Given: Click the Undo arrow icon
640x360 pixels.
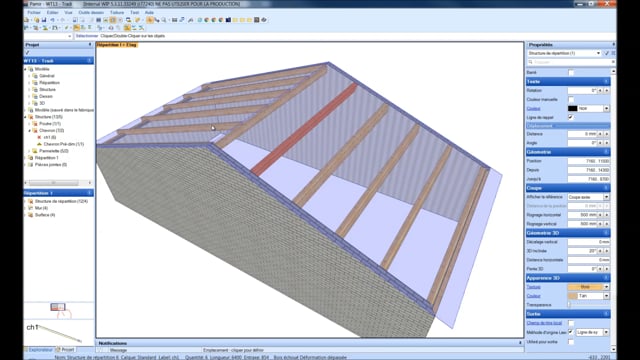Looking at the screenshot, I should click(x=52, y=20).
